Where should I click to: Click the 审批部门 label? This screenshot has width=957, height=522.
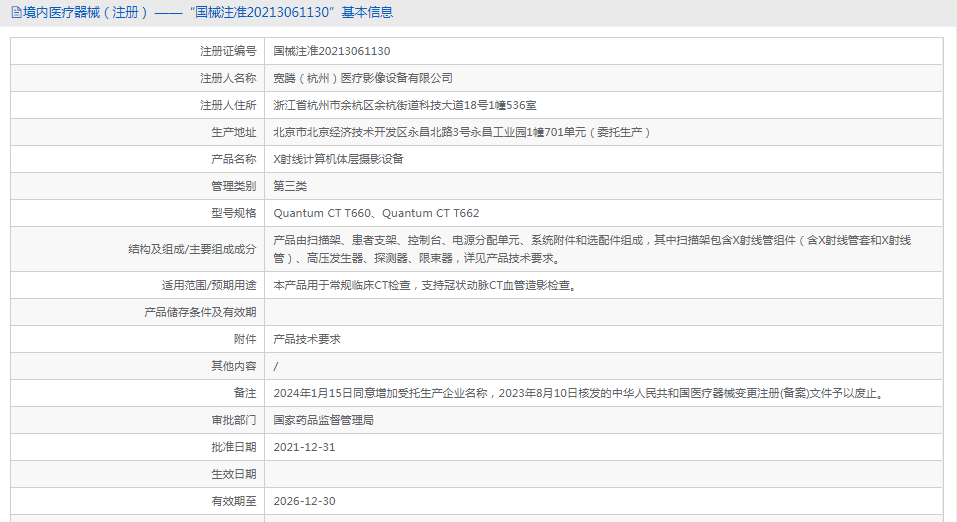234,420
